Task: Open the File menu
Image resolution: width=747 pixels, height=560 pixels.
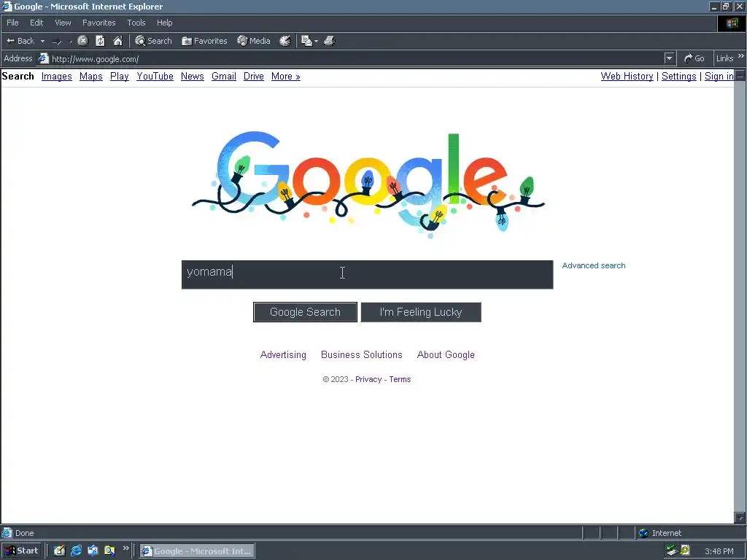Action: (x=12, y=23)
